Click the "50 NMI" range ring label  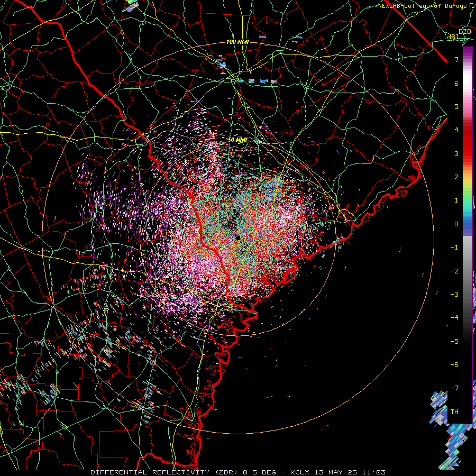pyautogui.click(x=237, y=140)
